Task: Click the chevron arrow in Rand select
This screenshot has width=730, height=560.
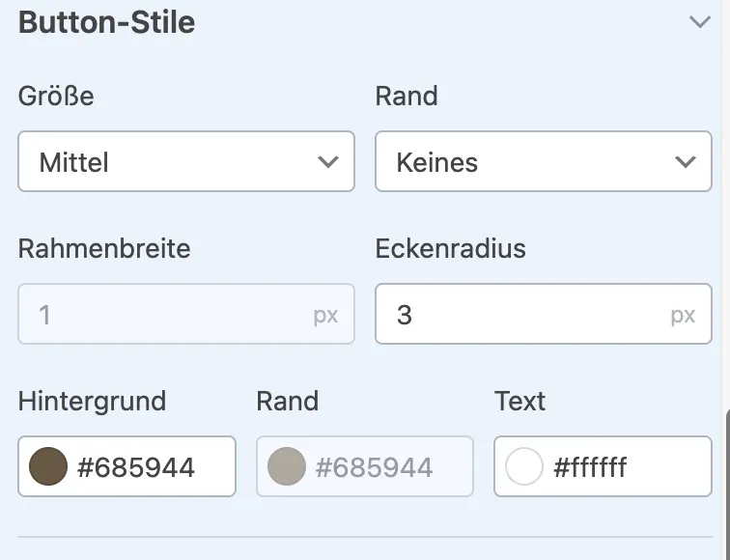Action: (x=686, y=162)
